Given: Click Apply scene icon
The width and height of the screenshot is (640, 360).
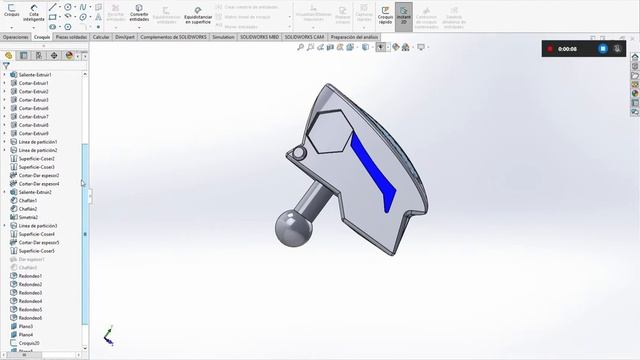Looking at the screenshot, I should click(405, 47).
